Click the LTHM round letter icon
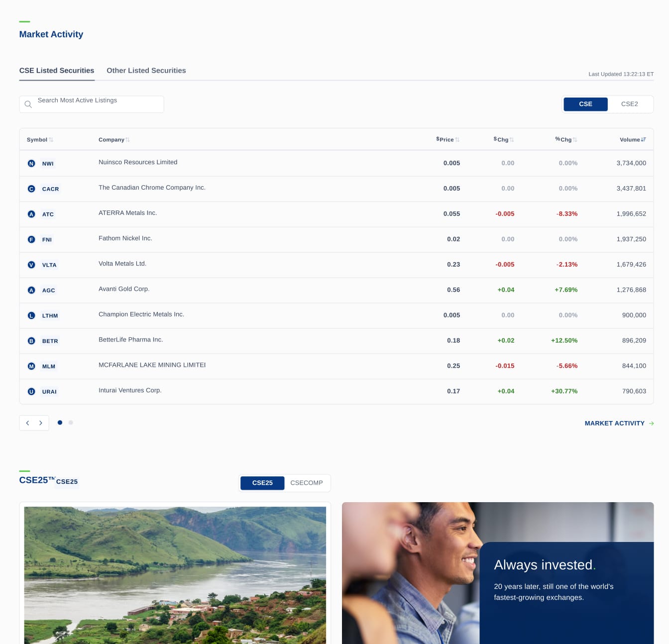 [31, 316]
